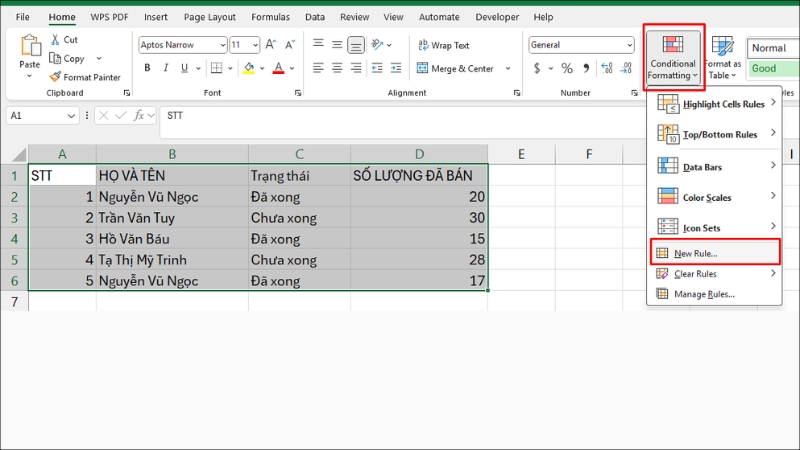Apply Percent Style format
The image size is (800, 450).
[567, 68]
